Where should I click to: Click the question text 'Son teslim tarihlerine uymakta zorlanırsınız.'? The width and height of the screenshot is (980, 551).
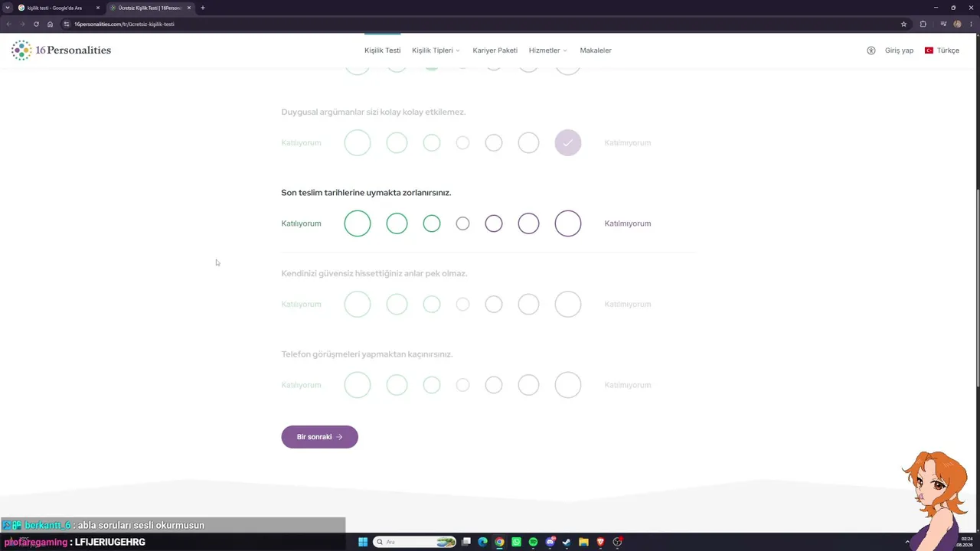tap(366, 193)
